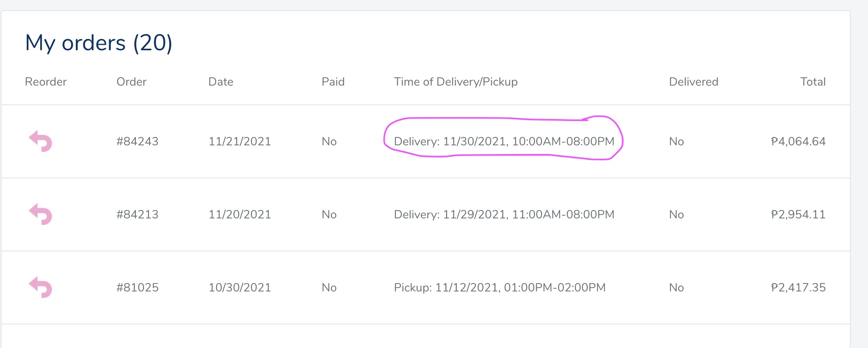Click the total ₱2,417.35
This screenshot has width=868, height=348.
click(798, 288)
